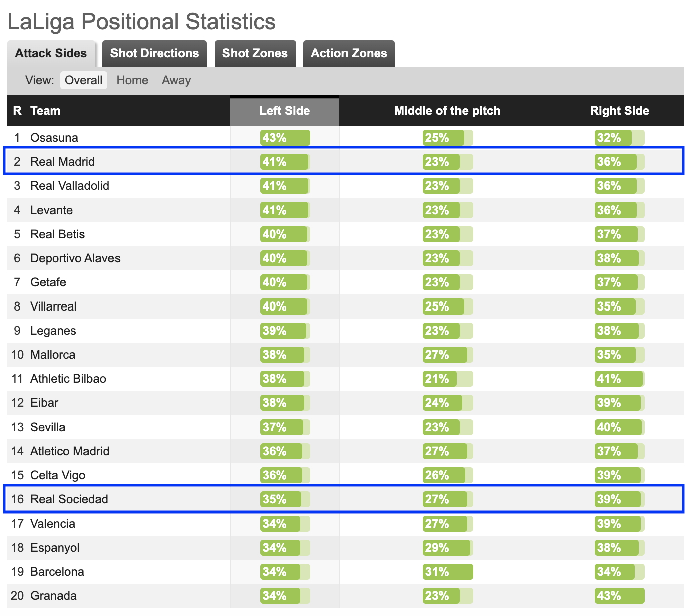This screenshot has width=690, height=616.
Task: Switch view to Away
Action: click(176, 80)
